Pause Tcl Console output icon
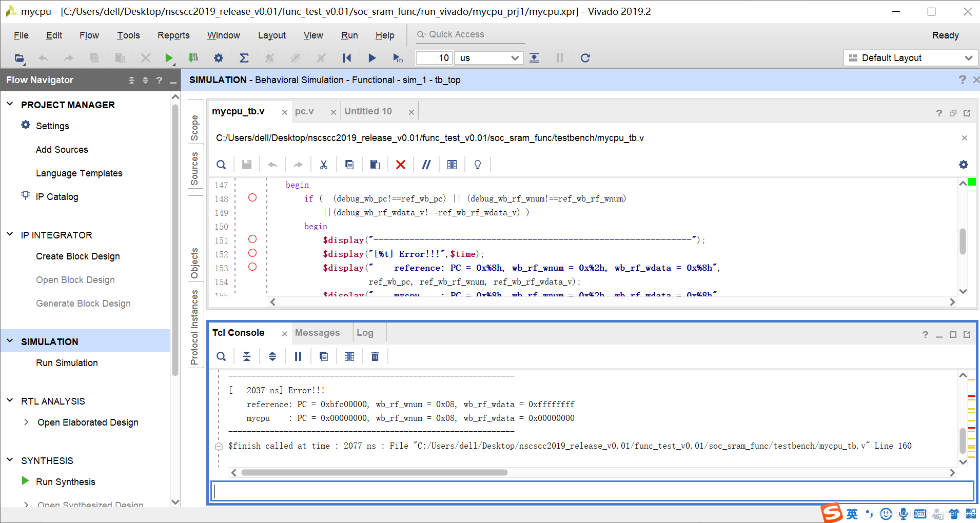The width and height of the screenshot is (980, 523). [x=298, y=356]
